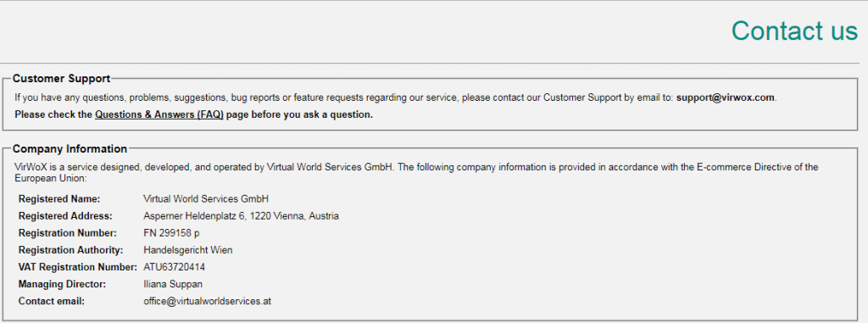Screen dimensions: 868x323
Task: Click the Handelsgericht Wien text
Action: tap(187, 250)
